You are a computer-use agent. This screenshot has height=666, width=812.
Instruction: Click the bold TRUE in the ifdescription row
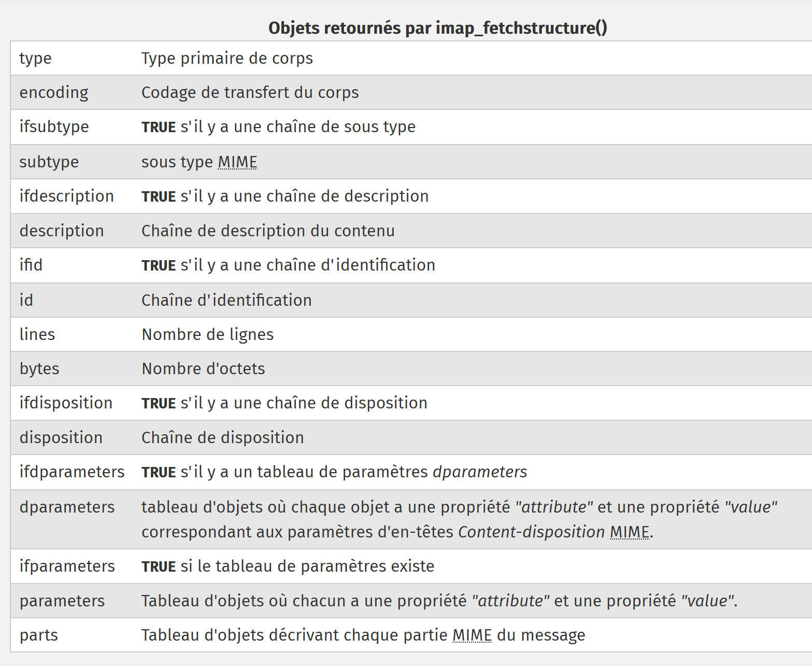(x=159, y=197)
